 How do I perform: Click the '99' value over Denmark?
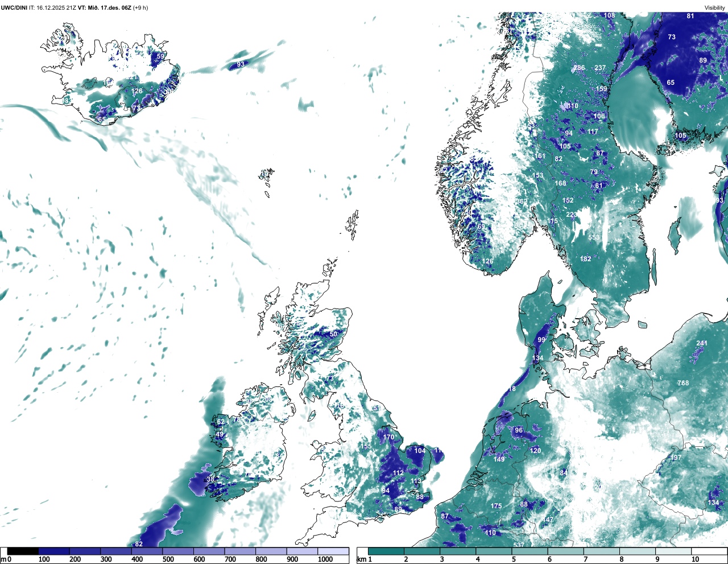[x=541, y=340]
